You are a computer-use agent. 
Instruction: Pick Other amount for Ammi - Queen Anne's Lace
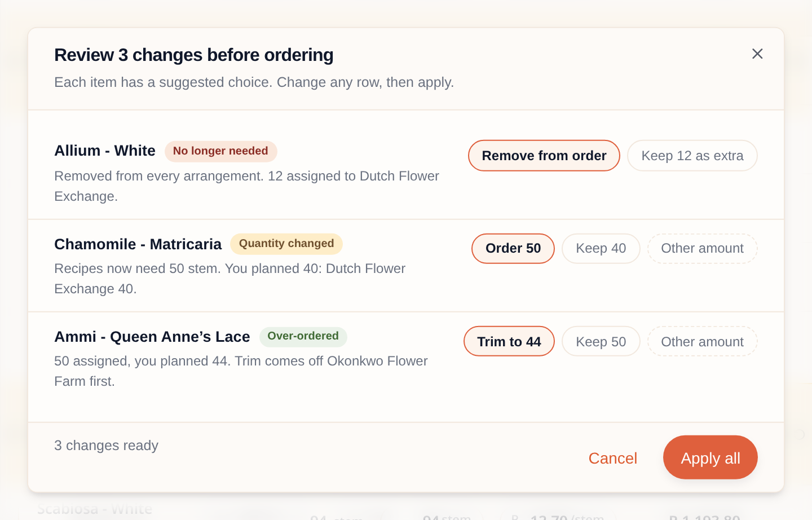coord(703,341)
